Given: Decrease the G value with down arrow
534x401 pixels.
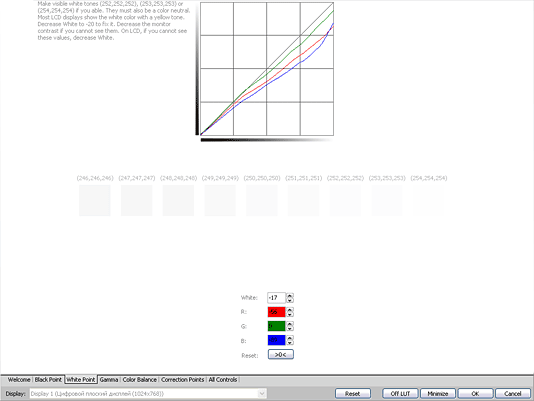Looking at the screenshot, I should click(x=289, y=328).
